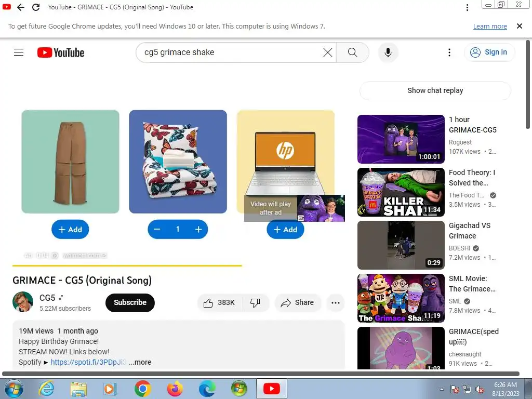Open GRIMACE(sped up) thumbnail

click(x=401, y=348)
